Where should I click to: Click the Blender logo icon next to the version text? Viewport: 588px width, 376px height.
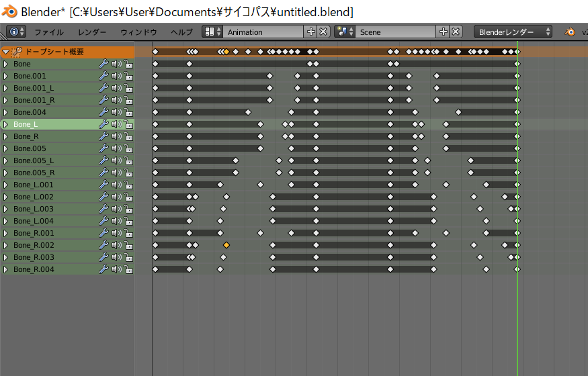point(570,32)
